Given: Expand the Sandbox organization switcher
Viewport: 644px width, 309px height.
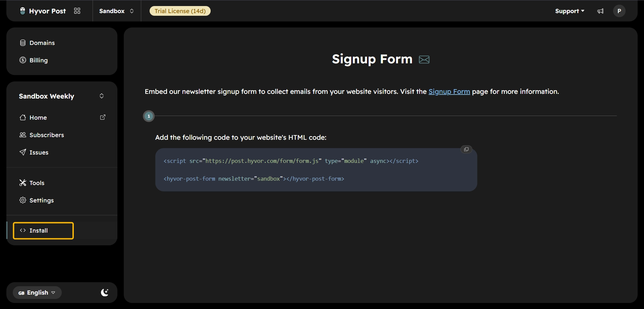Looking at the screenshot, I should tap(116, 11).
